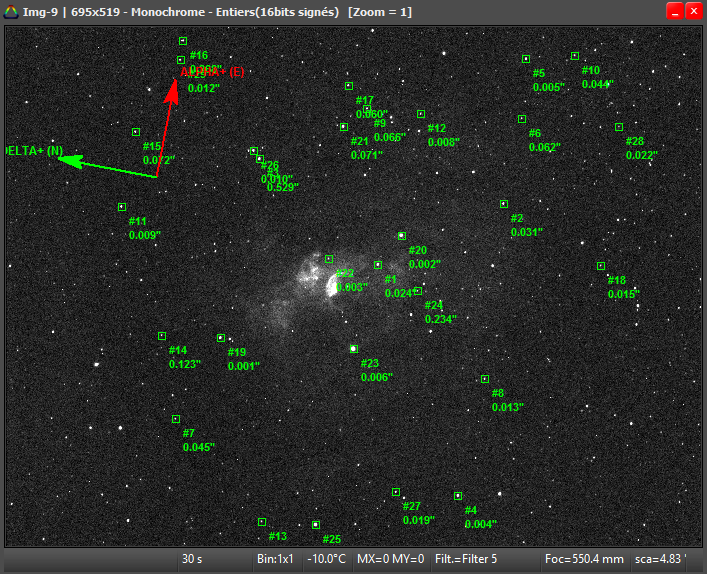Select star #7 square marker
Viewport: 707px width, 574px height.
pyautogui.click(x=176, y=419)
